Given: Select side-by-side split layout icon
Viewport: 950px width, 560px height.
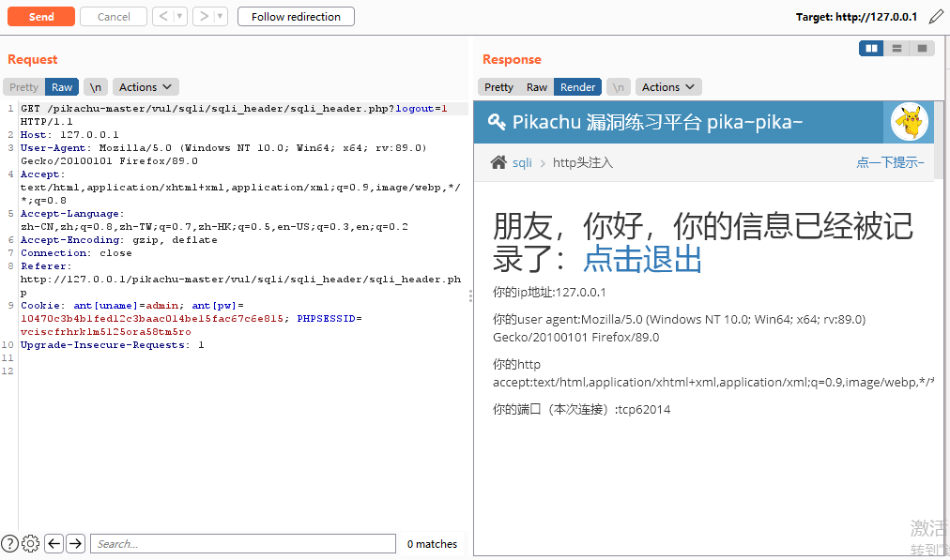Looking at the screenshot, I should [871, 49].
